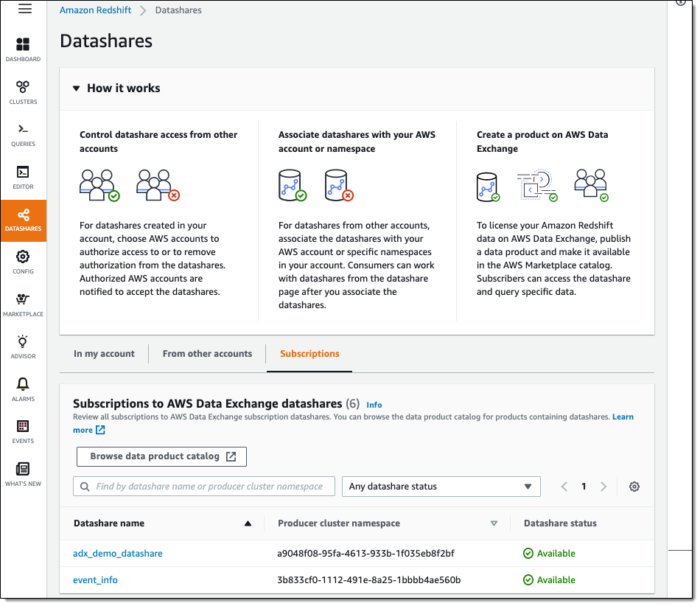The image size is (700, 606).
Task: Click the disassociated datashare database icon with red cross
Action: (x=339, y=185)
